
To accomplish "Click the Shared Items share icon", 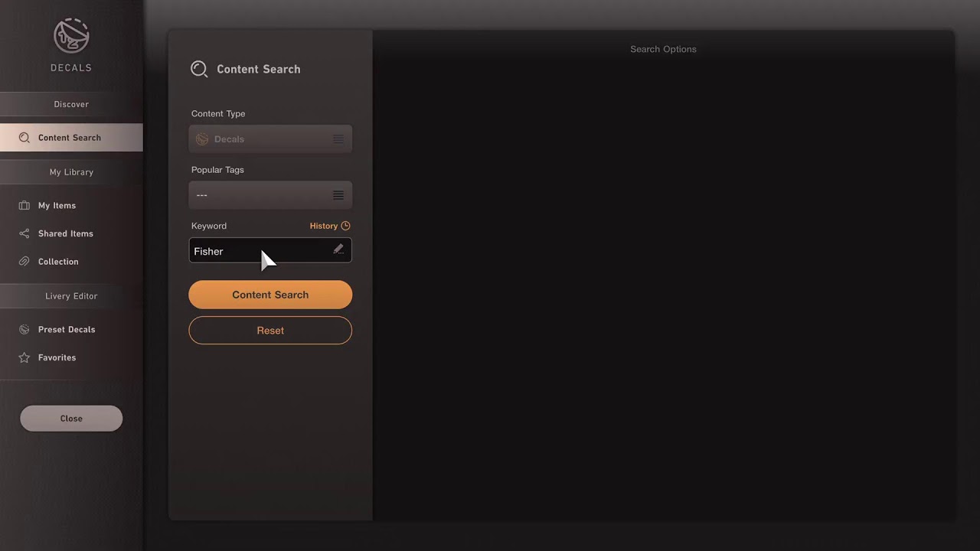I will pyautogui.click(x=24, y=233).
